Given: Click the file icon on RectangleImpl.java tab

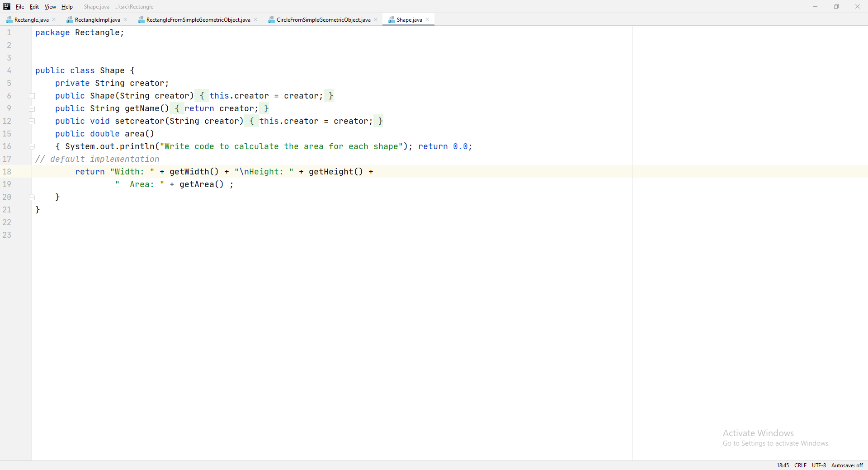Looking at the screenshot, I should coord(70,19).
